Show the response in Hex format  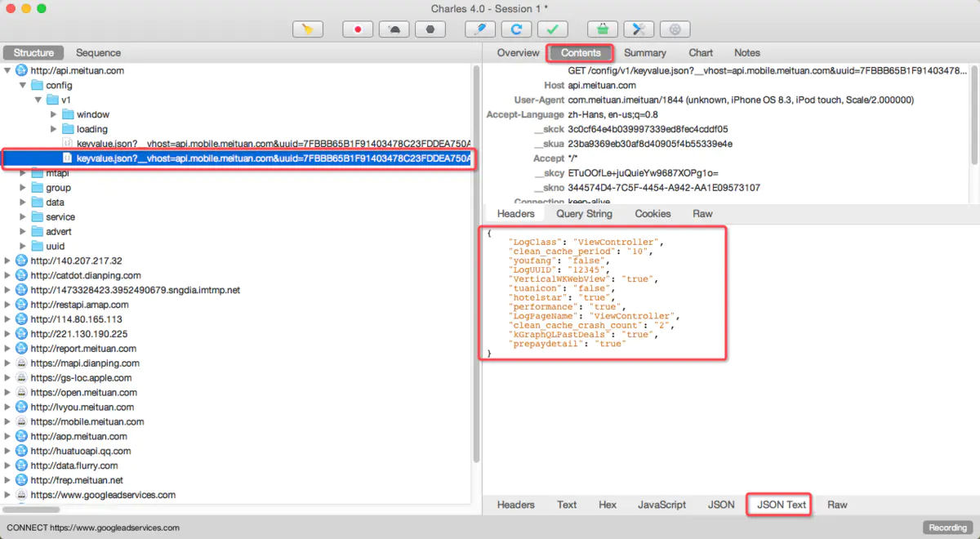607,504
